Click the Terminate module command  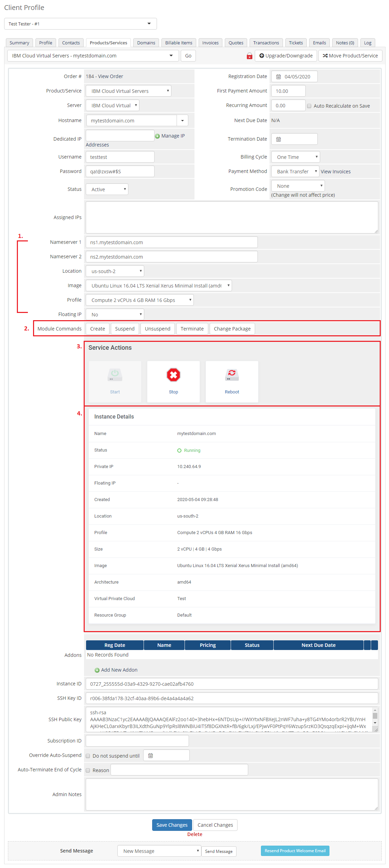(x=192, y=329)
